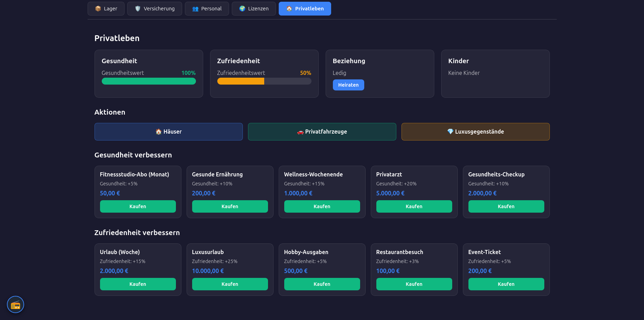The height and width of the screenshot is (320, 644).
Task: Click the 2.000,00 € Gesundheits-Checkup price
Action: point(483,193)
